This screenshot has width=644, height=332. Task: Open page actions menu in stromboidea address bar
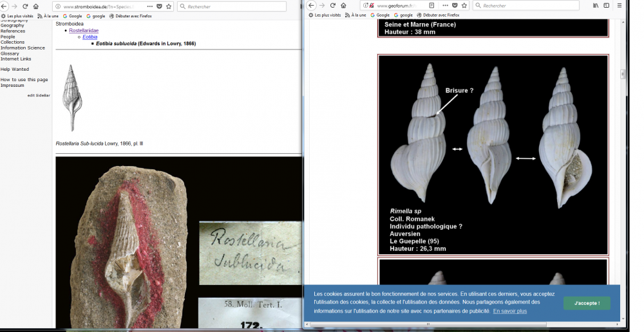(150, 6)
